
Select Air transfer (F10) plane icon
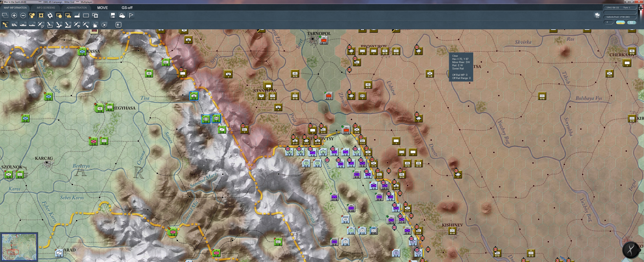coord(86,25)
